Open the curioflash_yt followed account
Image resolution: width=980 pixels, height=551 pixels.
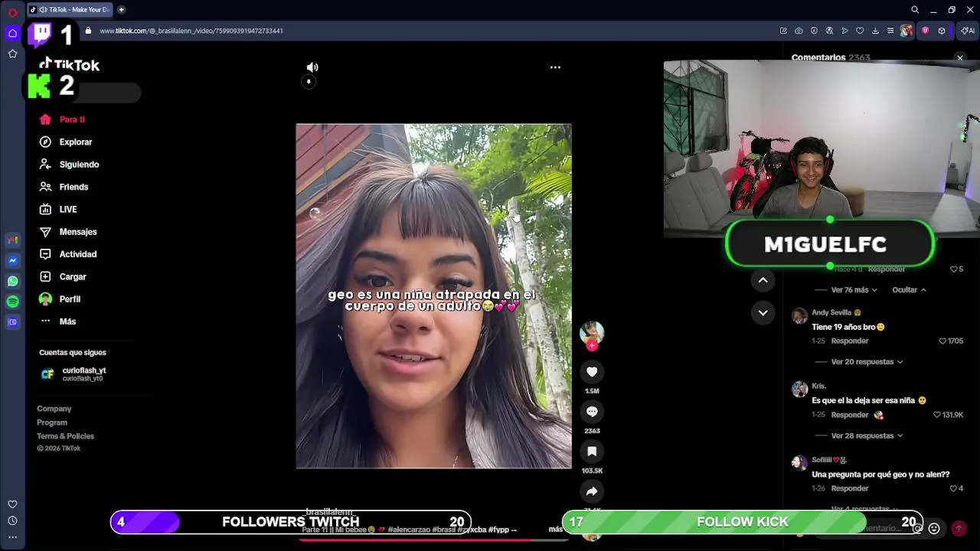click(x=73, y=373)
